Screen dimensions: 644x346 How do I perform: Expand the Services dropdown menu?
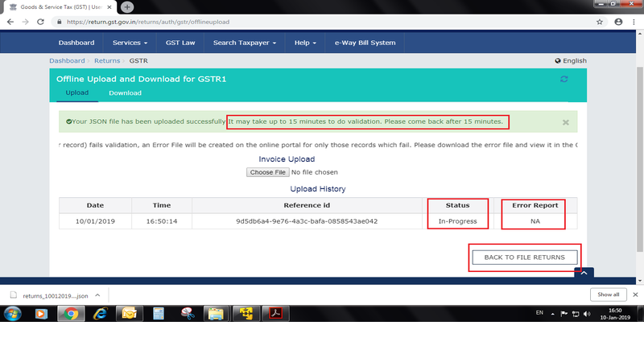coord(130,43)
